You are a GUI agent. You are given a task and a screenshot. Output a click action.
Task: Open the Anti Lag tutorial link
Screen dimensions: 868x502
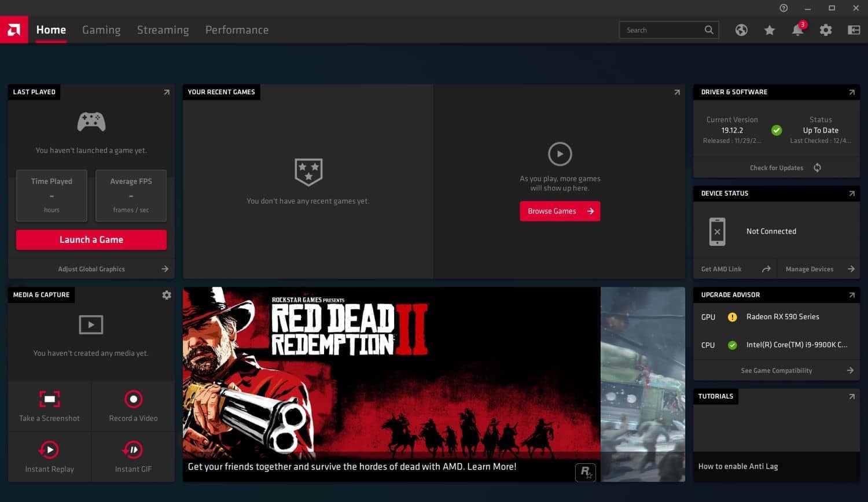[738, 466]
